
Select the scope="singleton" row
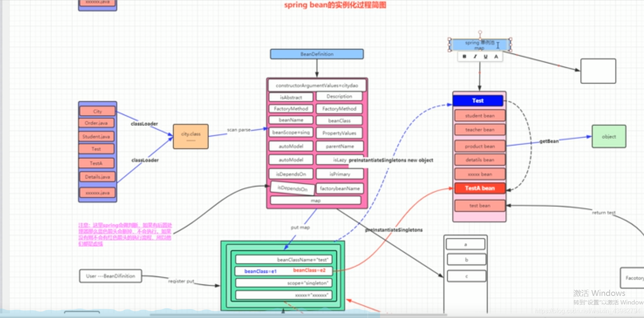(284, 283)
